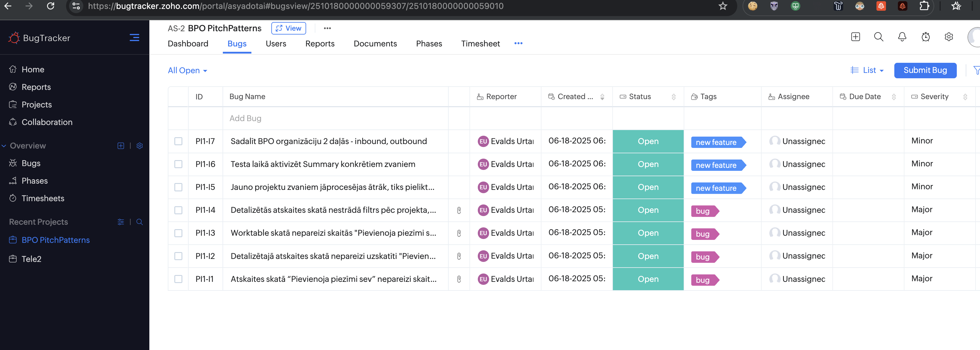The height and width of the screenshot is (350, 980).
Task: Click the browser address bar URL
Action: (296, 6)
